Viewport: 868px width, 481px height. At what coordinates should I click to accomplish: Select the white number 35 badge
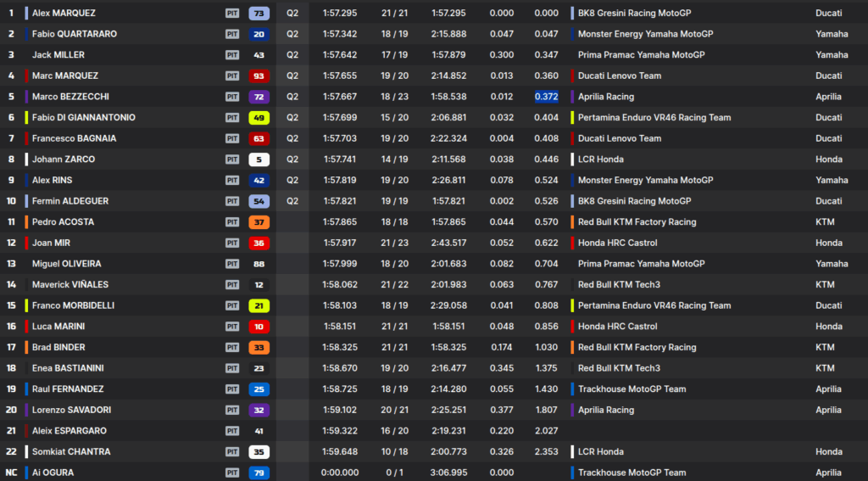click(259, 452)
